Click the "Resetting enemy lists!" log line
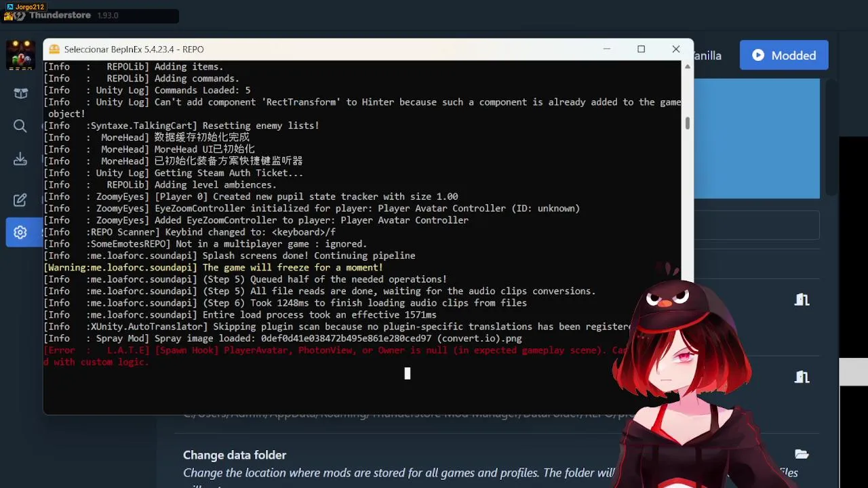868x488 pixels. pyautogui.click(x=181, y=125)
